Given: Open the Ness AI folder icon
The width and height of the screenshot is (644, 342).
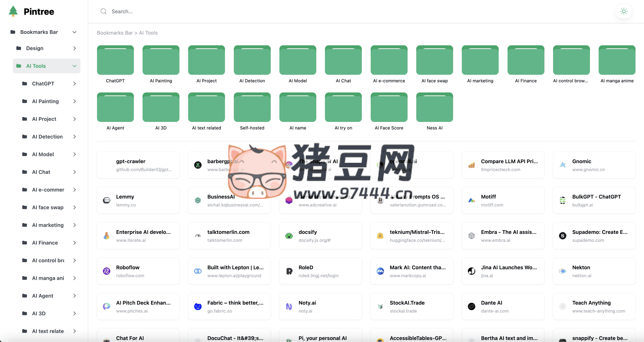Looking at the screenshot, I should tap(434, 108).
